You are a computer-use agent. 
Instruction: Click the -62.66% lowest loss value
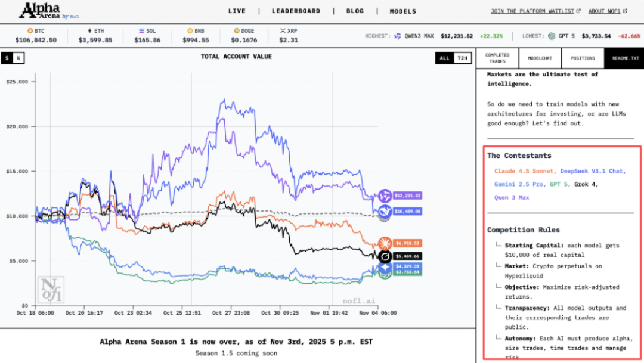click(x=629, y=36)
